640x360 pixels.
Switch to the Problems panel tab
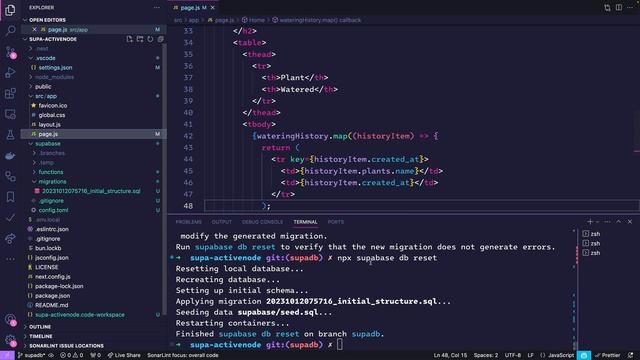pyautogui.click(x=189, y=222)
